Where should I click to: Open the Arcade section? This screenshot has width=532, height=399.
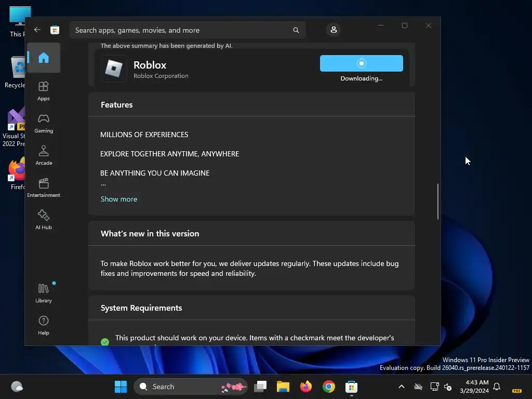pos(44,156)
